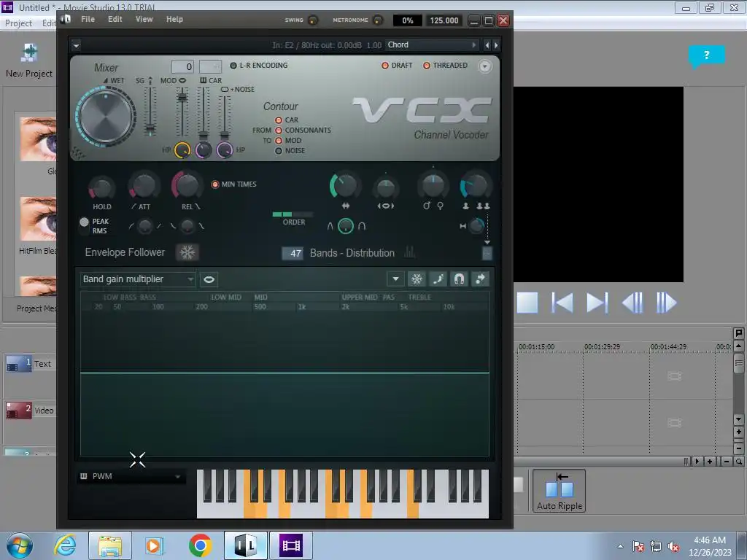Open the Windows Start menu
Screen dimensions: 747x560
(x=20, y=545)
